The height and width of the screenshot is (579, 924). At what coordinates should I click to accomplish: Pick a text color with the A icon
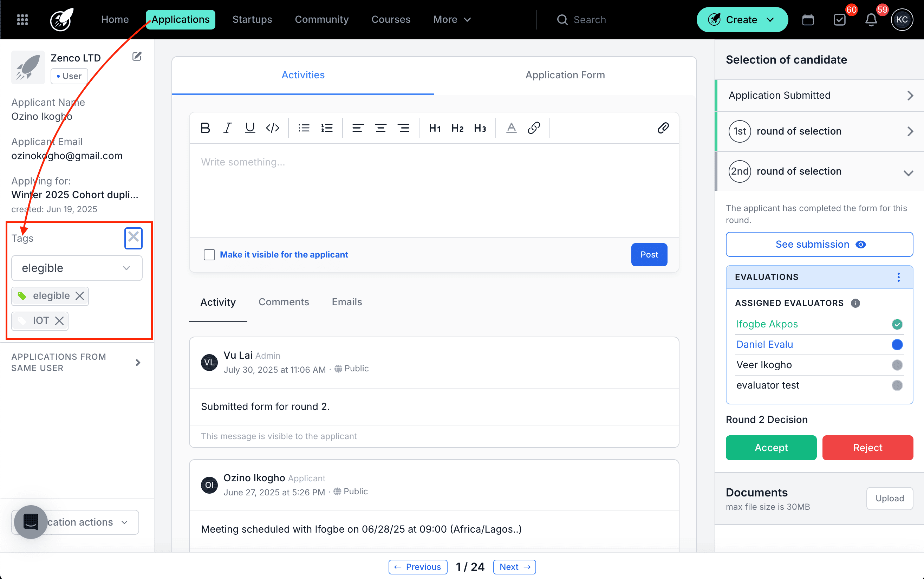pos(511,128)
